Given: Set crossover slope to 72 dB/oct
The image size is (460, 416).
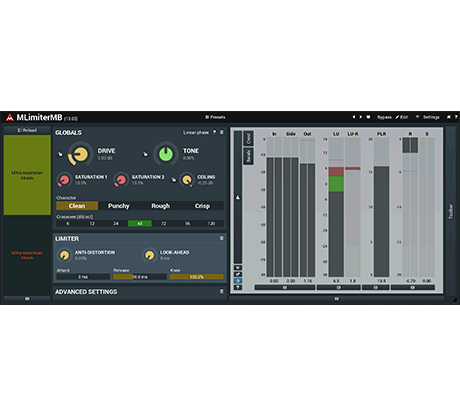Looking at the screenshot, I should [164, 223].
